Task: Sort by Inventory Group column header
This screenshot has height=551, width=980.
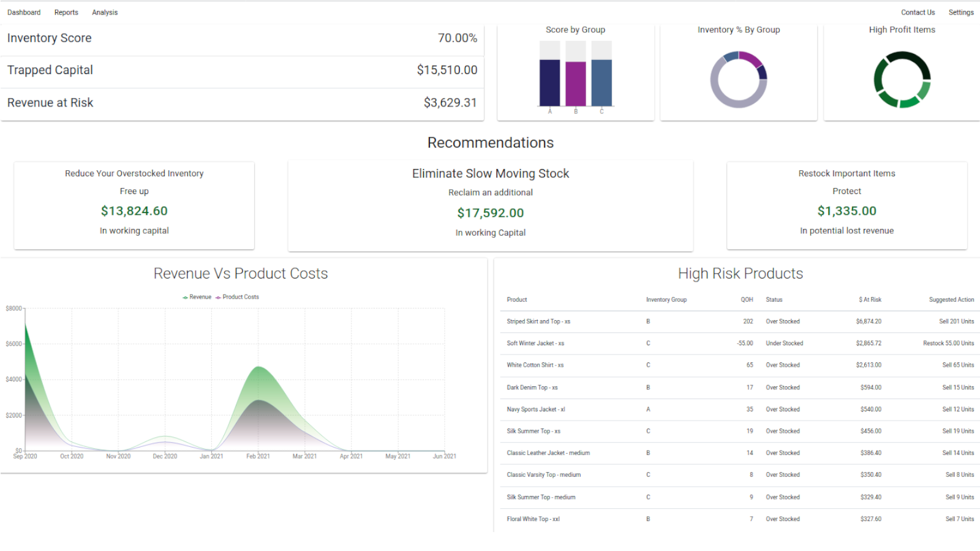Action: (x=666, y=300)
